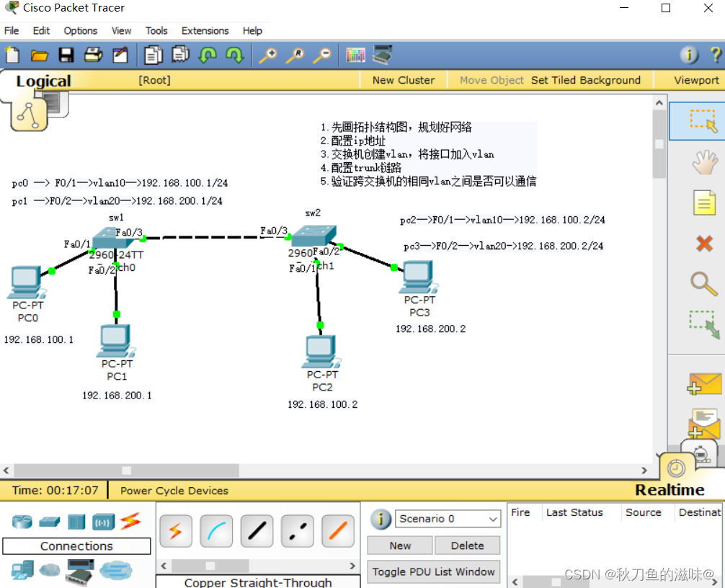Select the Connections lightning category
Image resolution: width=725 pixels, height=588 pixels.
(x=130, y=522)
